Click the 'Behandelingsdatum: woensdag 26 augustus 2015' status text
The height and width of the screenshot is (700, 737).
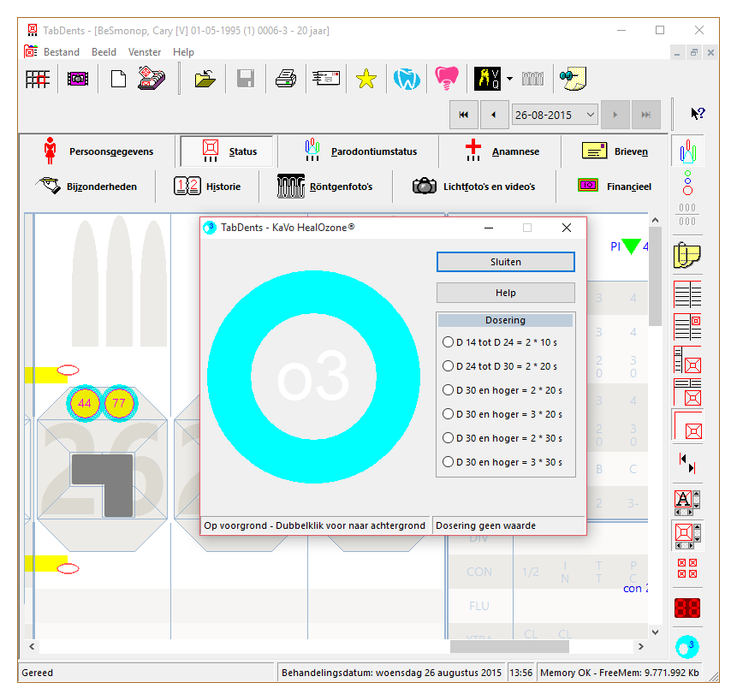pos(391,673)
